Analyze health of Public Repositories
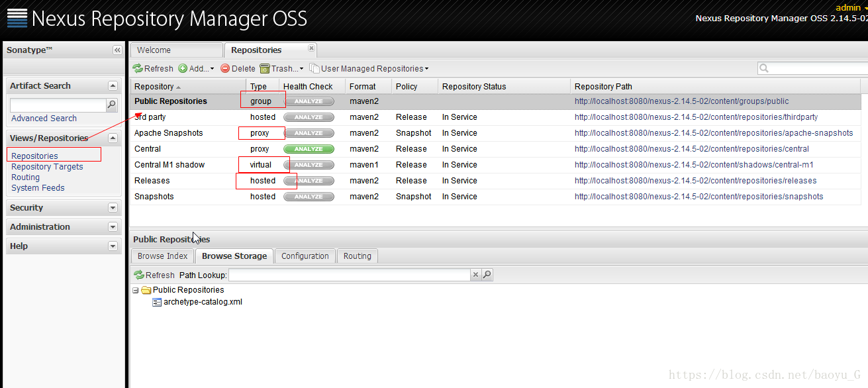Screen dimensions: 868x388 click(309, 101)
